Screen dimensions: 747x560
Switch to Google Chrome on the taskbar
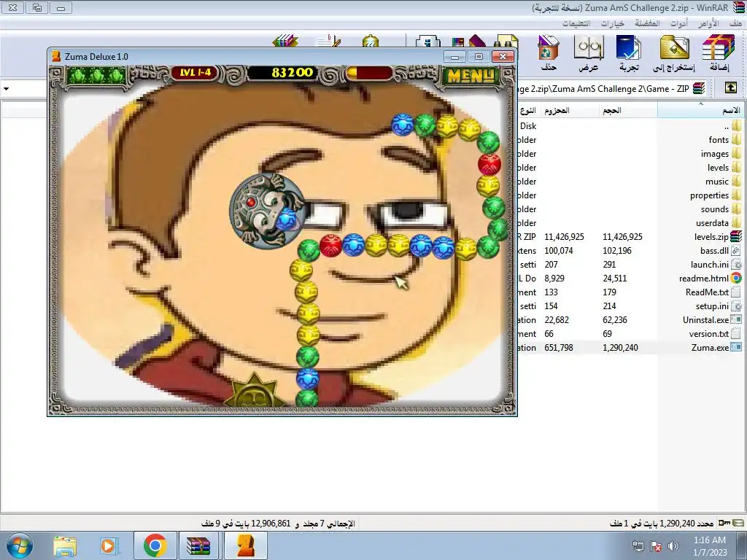click(x=155, y=545)
